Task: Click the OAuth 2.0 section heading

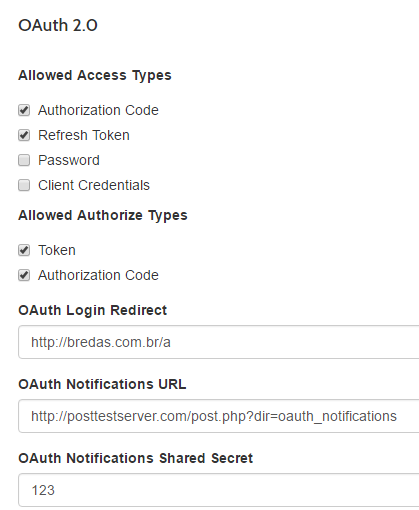Action: click(x=58, y=25)
